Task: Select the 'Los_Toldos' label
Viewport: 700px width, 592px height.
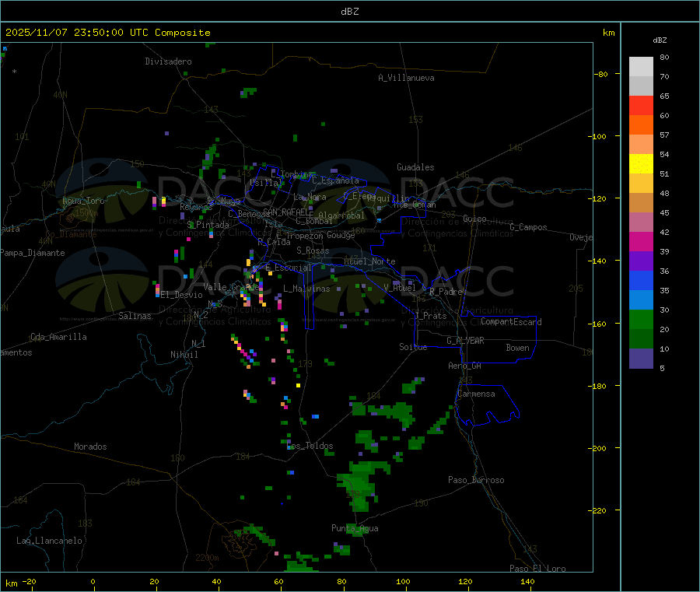Action: (310, 446)
